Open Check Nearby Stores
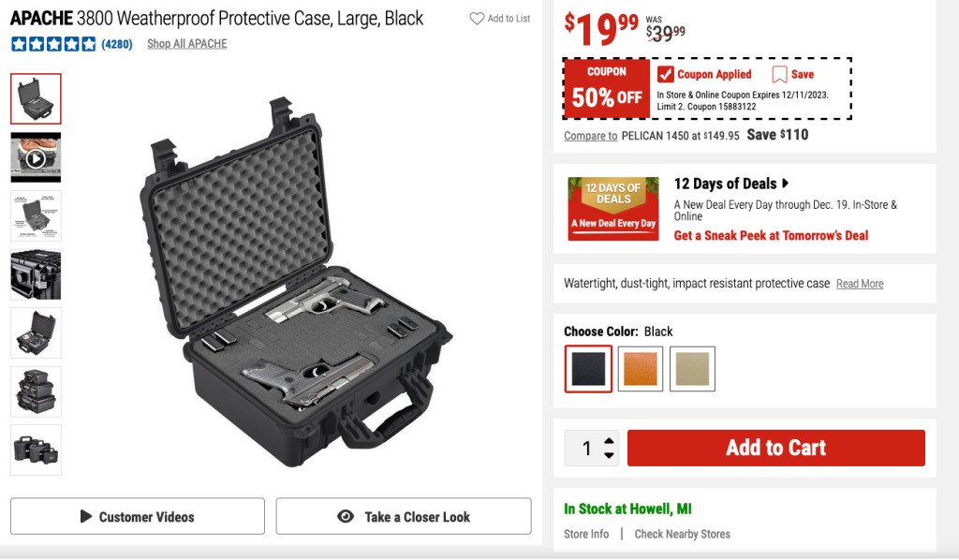959x560 pixels. (x=682, y=534)
